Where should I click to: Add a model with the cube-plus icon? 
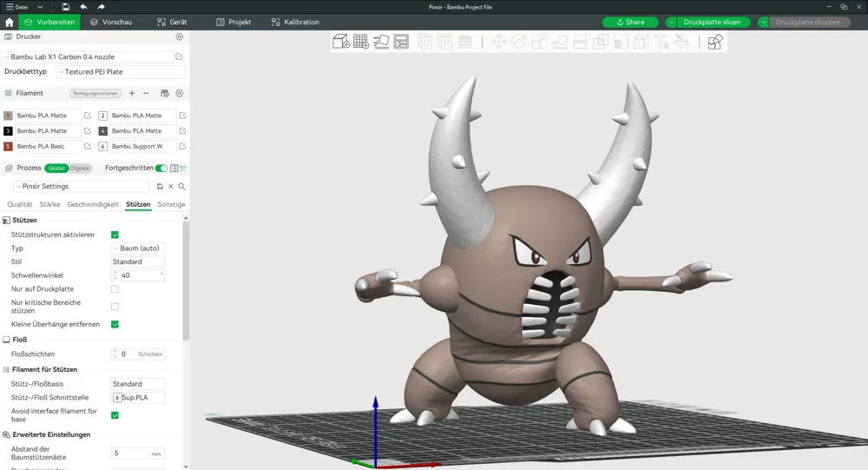[341, 42]
